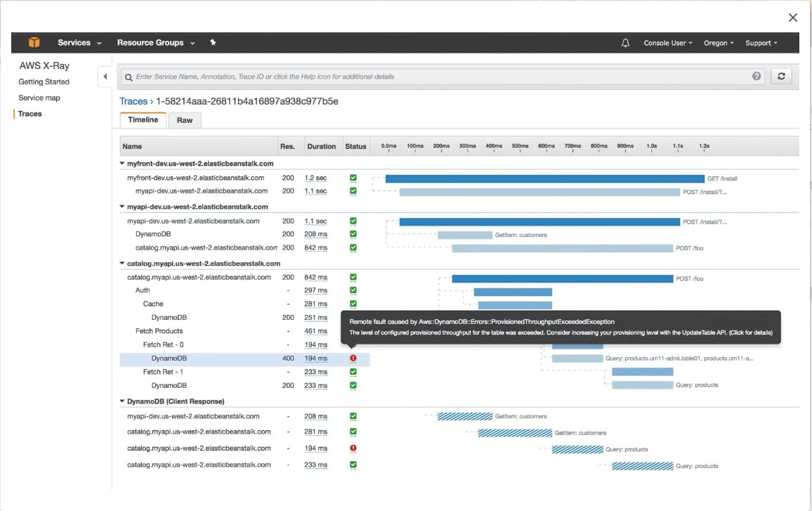Image resolution: width=812 pixels, height=511 pixels.
Task: Click the help question mark icon
Action: pyautogui.click(x=757, y=77)
